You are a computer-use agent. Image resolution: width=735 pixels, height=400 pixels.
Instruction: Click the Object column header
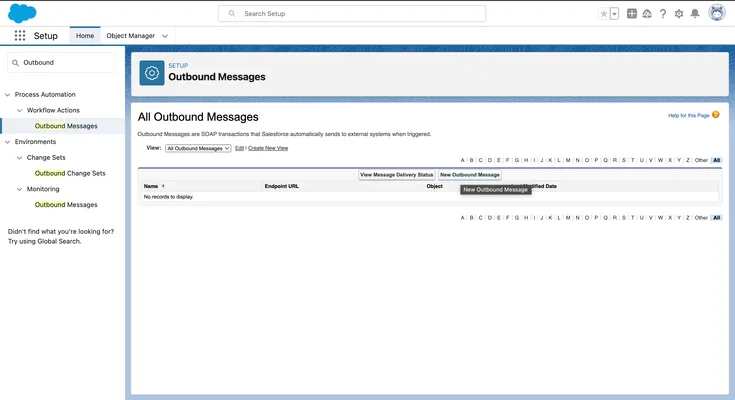pyautogui.click(x=435, y=186)
